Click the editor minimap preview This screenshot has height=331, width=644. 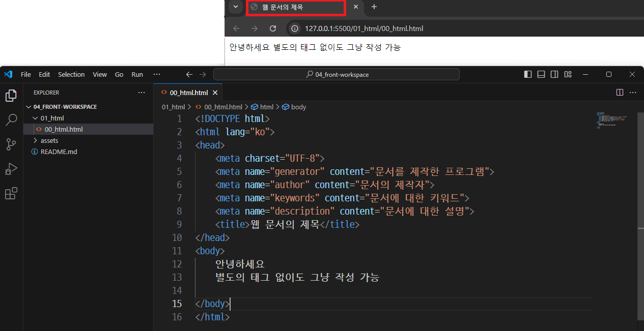[x=611, y=121]
